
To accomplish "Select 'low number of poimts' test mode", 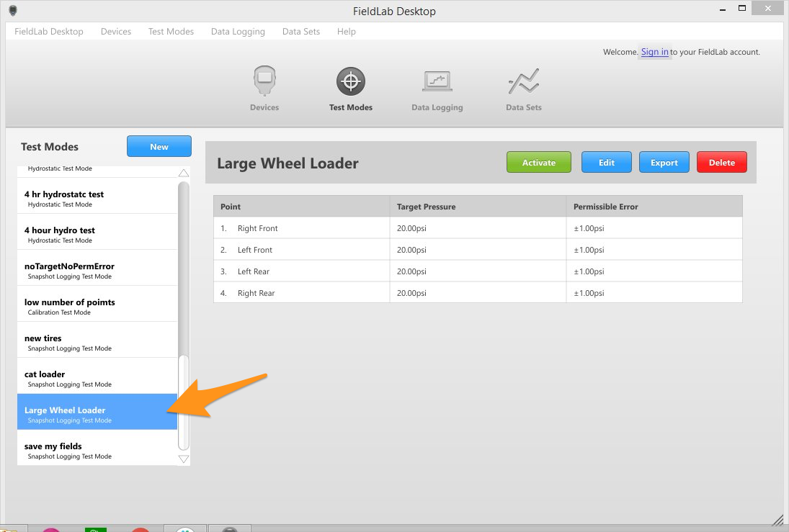I will (x=97, y=304).
